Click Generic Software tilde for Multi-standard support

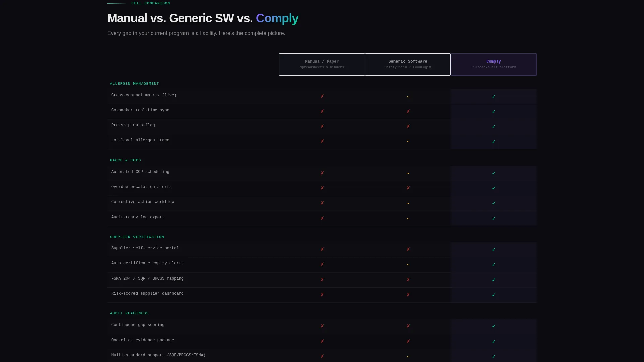(x=408, y=357)
